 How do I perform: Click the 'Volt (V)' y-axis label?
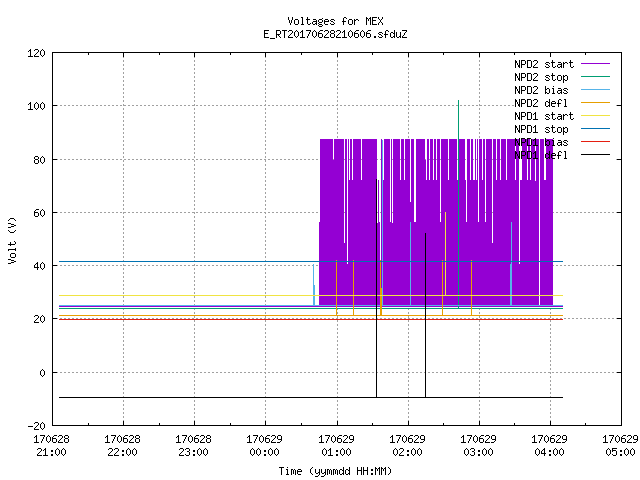pyautogui.click(x=13, y=240)
